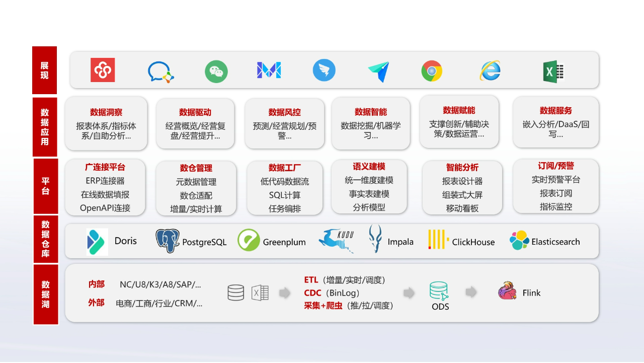Image resolution: width=644 pixels, height=363 pixels.
Task: Click the CDC（BinLog）text
Action: point(332,293)
